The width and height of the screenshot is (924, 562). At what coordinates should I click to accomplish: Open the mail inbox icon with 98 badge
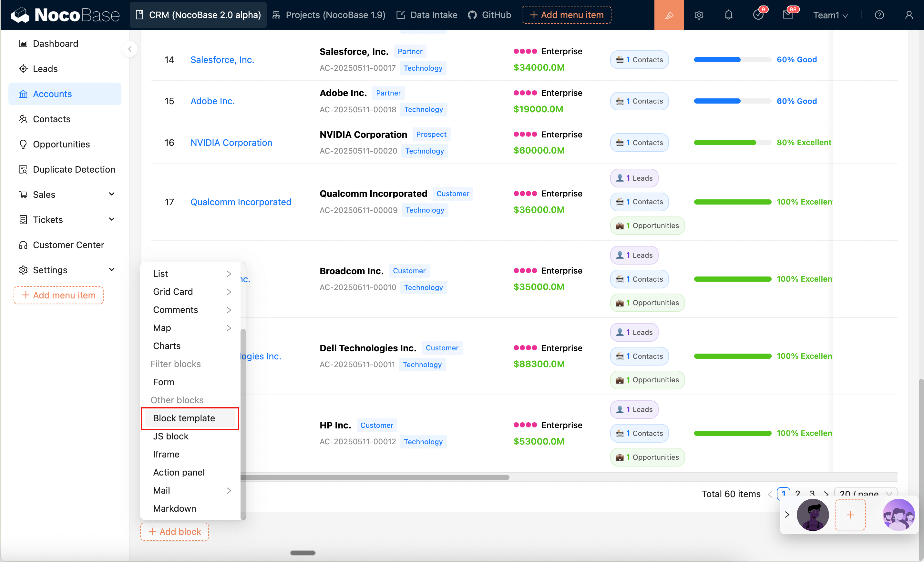tap(788, 15)
